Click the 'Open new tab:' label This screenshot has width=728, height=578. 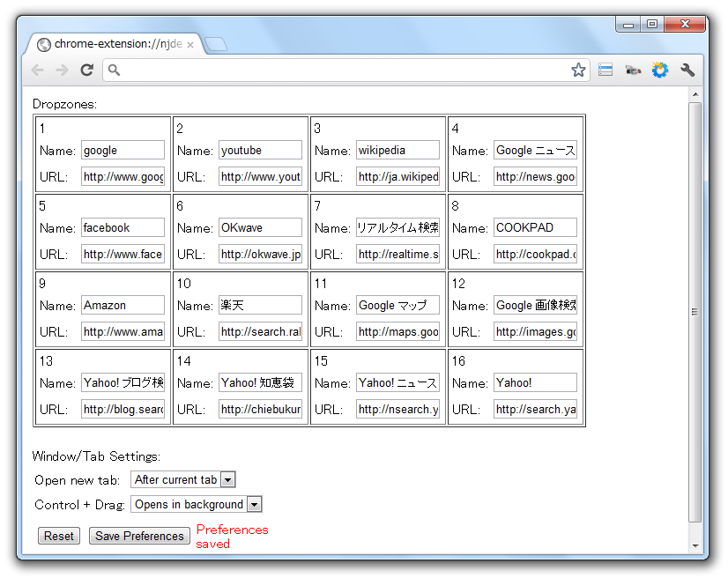[77, 480]
